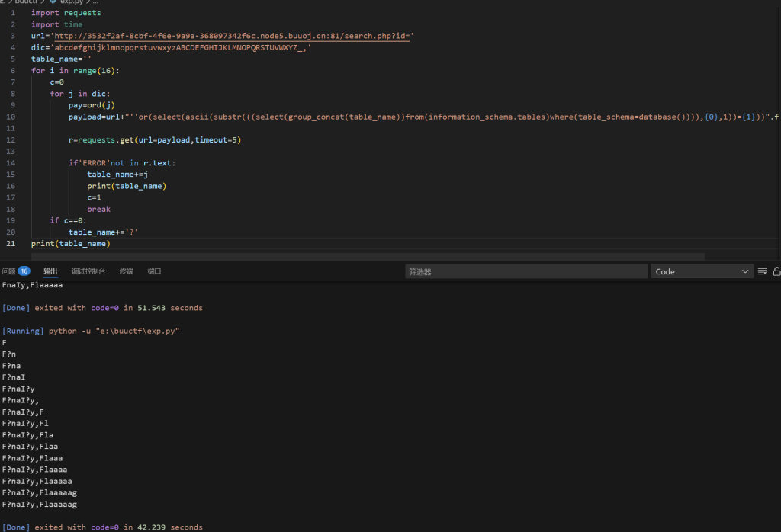This screenshot has width=781, height=532.
Task: Toggle output scroll lock icon
Action: coord(776,271)
